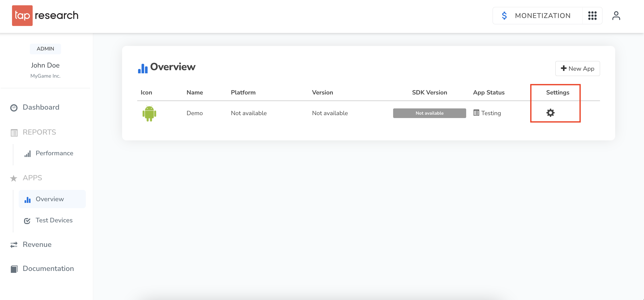Screen dimensions: 644x300
Task: Click the New App button
Action: point(578,68)
